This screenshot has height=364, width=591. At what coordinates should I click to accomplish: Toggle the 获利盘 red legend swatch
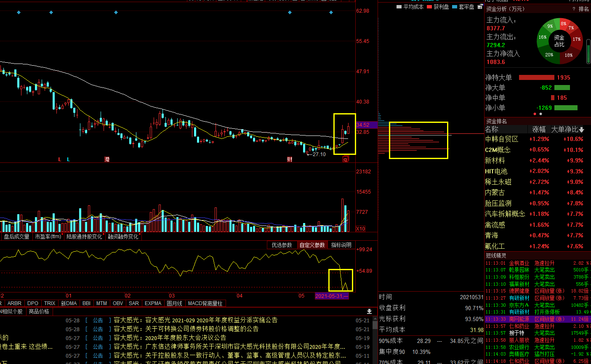429,7
